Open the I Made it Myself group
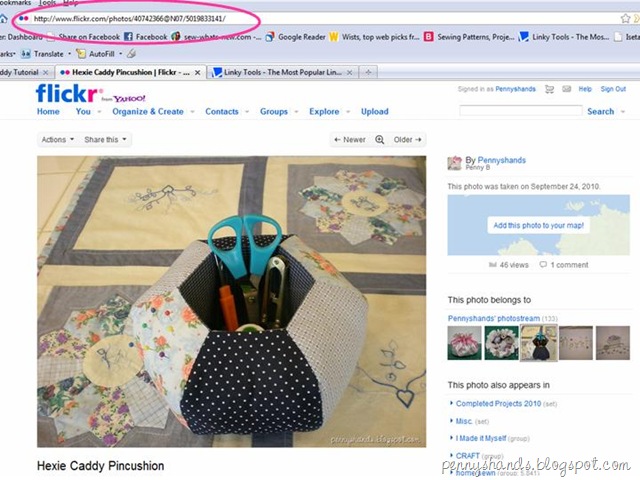The width and height of the screenshot is (640, 480). click(x=481, y=438)
